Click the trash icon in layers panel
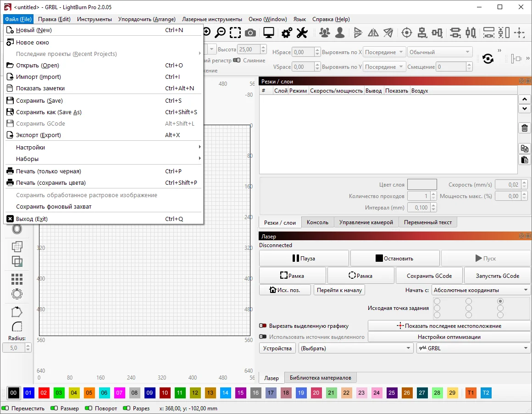 coord(525,128)
